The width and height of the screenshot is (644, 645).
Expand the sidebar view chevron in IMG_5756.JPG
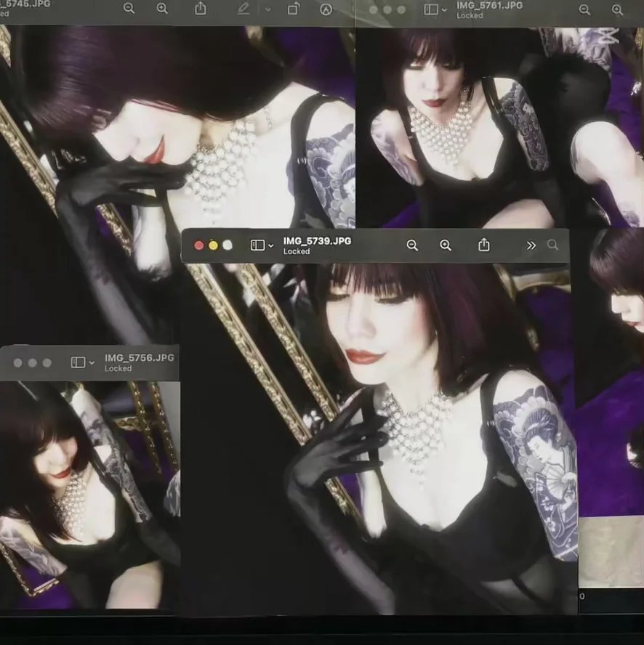click(92, 363)
